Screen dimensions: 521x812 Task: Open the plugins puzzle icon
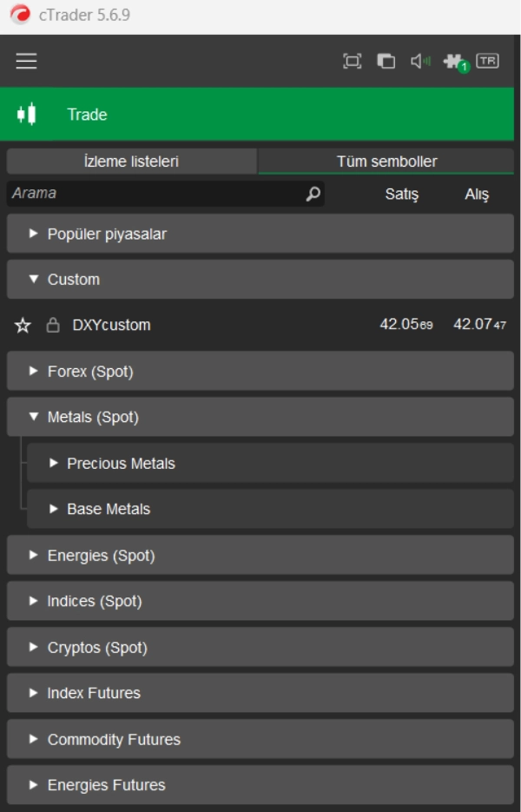click(454, 62)
